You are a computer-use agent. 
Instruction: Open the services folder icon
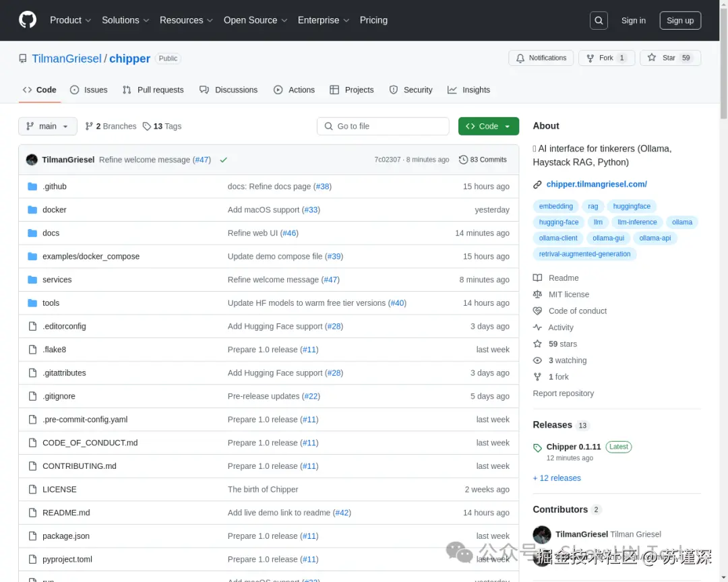(32, 280)
